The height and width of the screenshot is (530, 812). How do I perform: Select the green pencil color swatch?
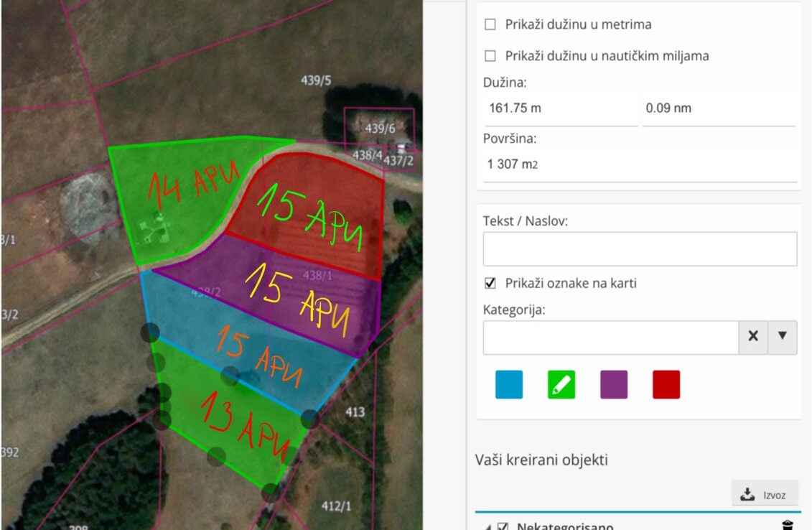[561, 385]
